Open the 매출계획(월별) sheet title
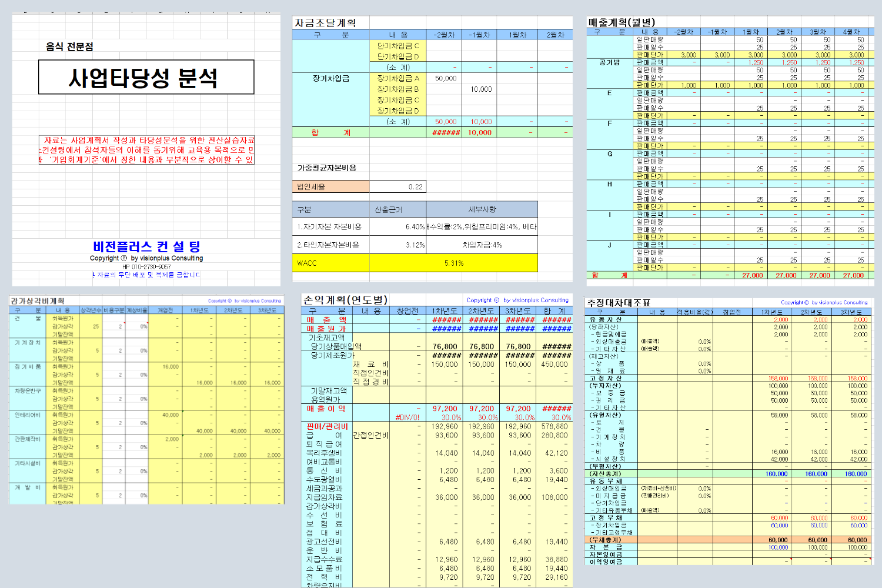882x588 pixels. coord(621,22)
